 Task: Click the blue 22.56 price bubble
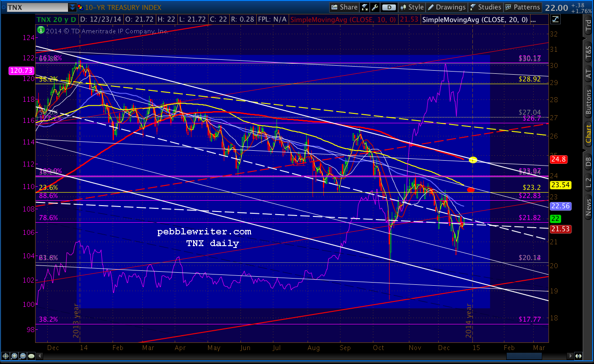[561, 206]
